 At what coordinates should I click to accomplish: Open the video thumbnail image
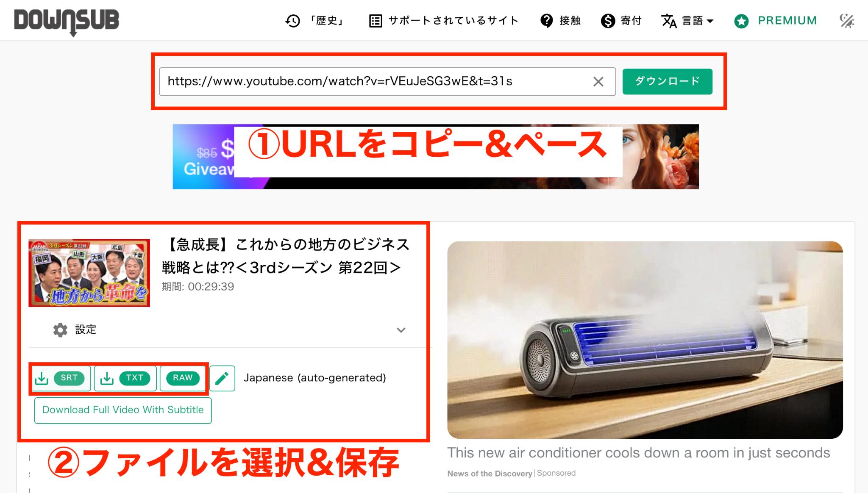pyautogui.click(x=89, y=273)
